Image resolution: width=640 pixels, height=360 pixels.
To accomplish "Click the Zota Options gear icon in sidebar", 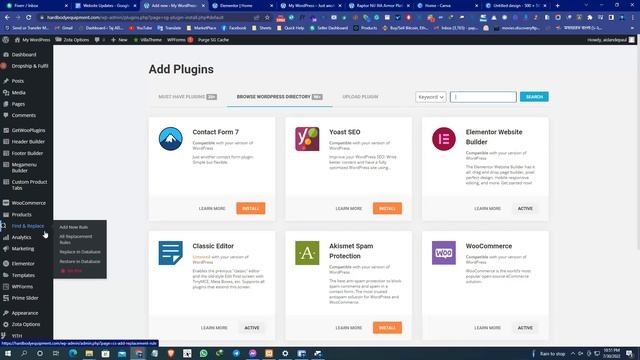I will pyautogui.click(x=6, y=324).
